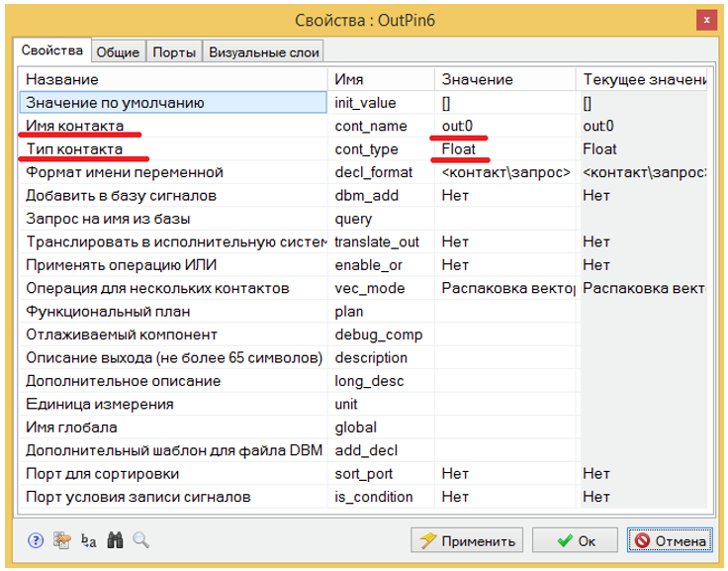Open the Общие tab
Viewport: 728px width, 571px height.
click(x=118, y=52)
